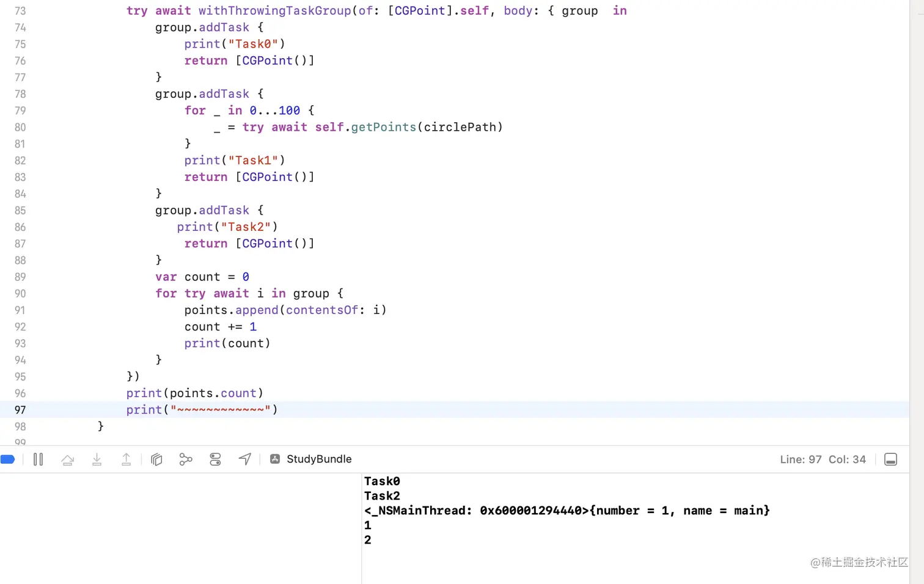Click the StudyBundle app icon
Screen dimensions: 924x584
(275, 459)
